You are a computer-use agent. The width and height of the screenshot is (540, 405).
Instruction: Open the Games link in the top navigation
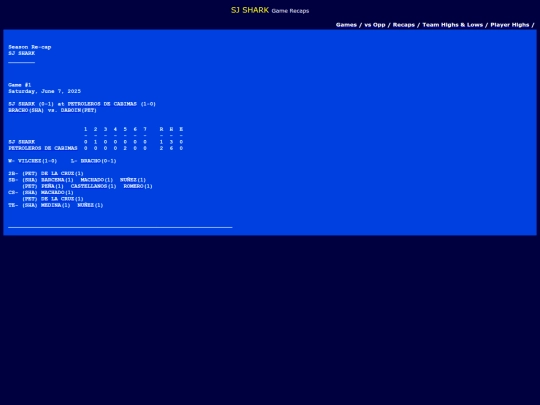click(346, 25)
